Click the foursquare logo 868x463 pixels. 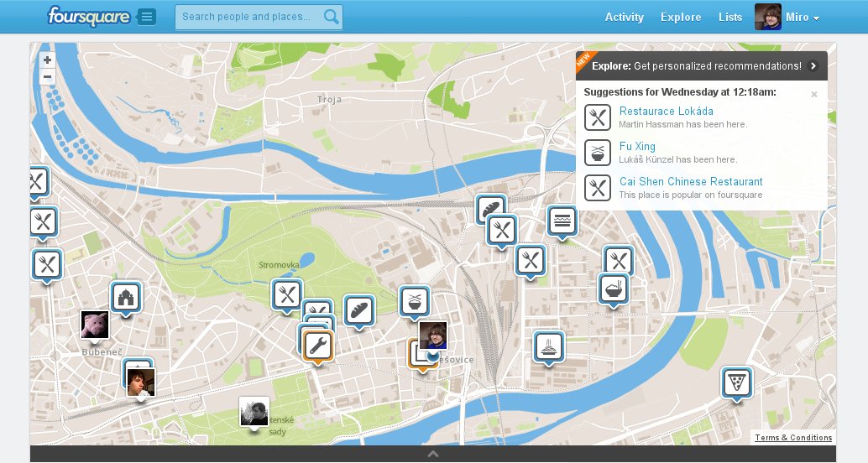pyautogui.click(x=89, y=16)
